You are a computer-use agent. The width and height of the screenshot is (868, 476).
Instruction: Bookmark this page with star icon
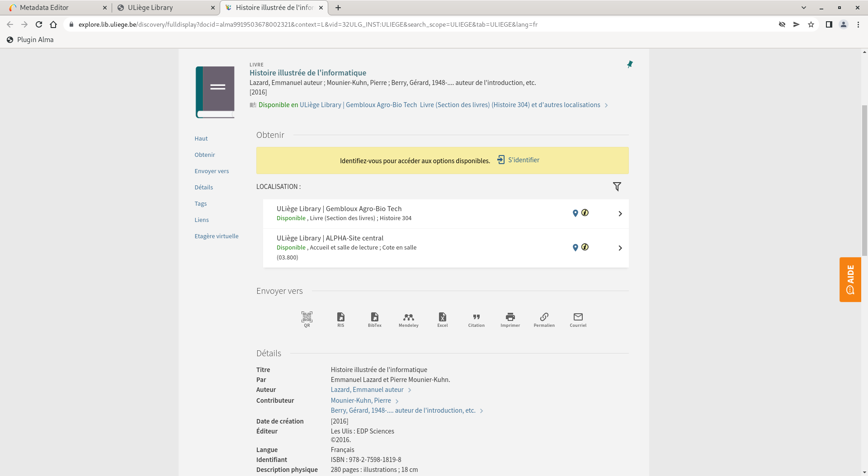click(x=811, y=24)
